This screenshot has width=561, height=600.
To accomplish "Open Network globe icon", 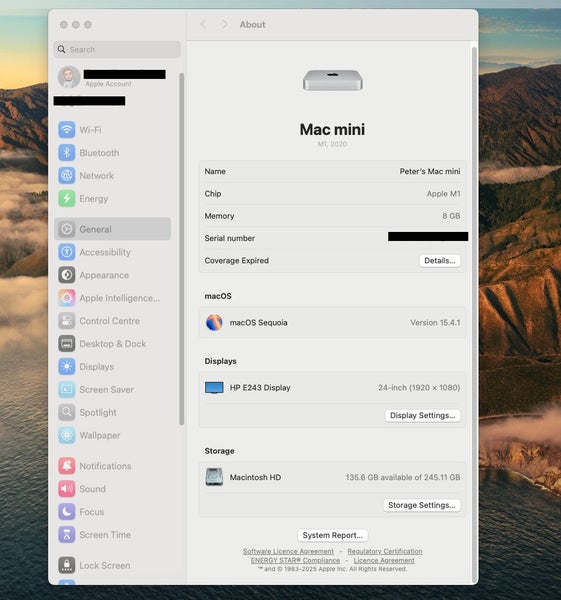I will [x=67, y=176].
